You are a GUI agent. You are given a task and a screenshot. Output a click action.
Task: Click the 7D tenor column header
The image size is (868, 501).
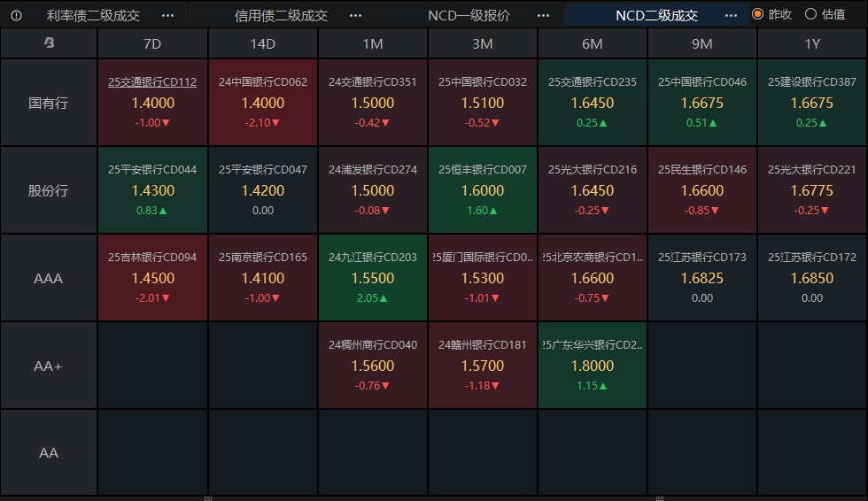tap(152, 42)
